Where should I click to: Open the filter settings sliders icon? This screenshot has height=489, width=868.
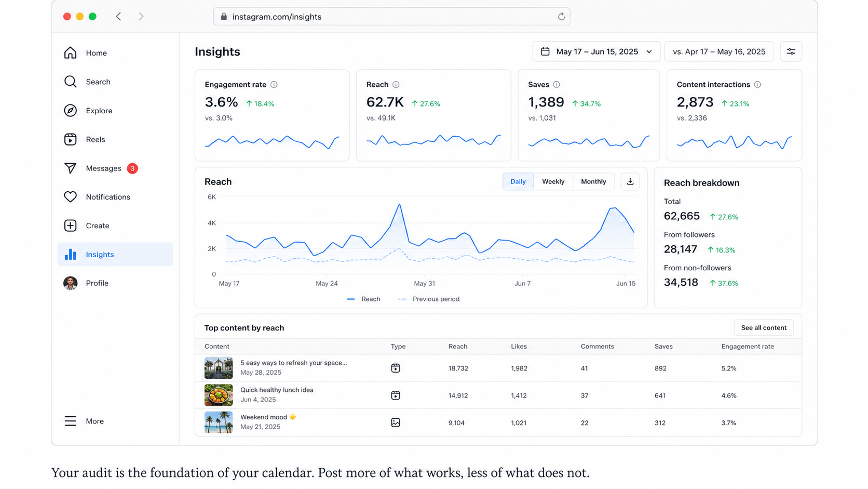click(791, 51)
